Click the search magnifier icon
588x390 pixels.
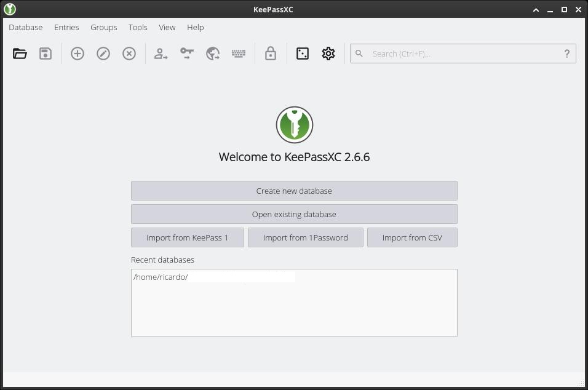(x=359, y=54)
